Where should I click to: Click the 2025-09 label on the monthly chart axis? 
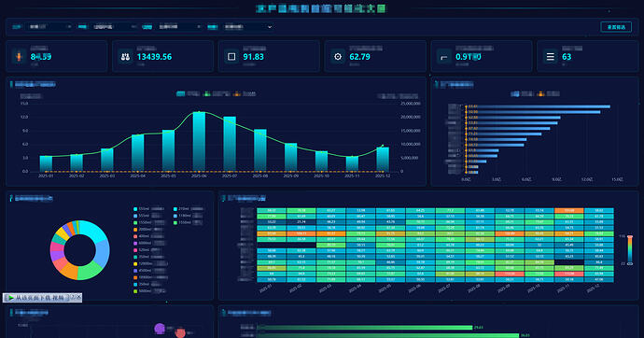tap(291, 176)
